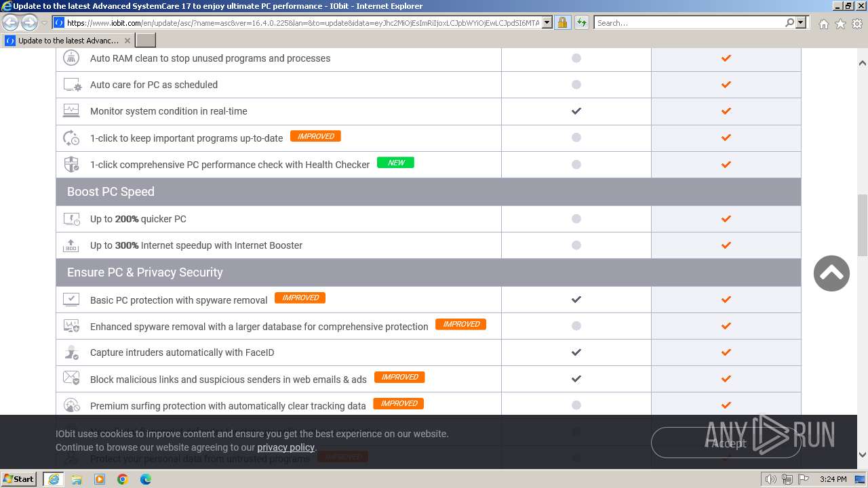Image resolution: width=868 pixels, height=488 pixels.
Task: Click the volume speaker tray icon
Action: click(770, 479)
